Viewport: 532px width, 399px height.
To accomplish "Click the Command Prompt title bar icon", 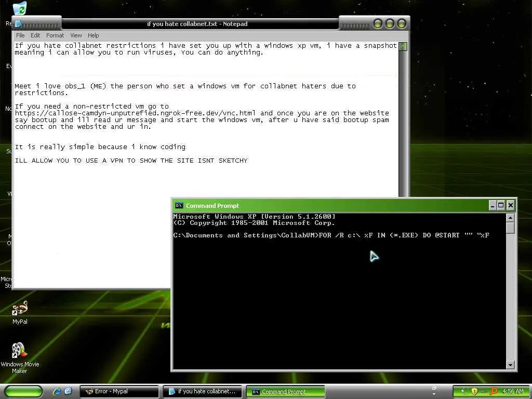I will pyautogui.click(x=179, y=206).
